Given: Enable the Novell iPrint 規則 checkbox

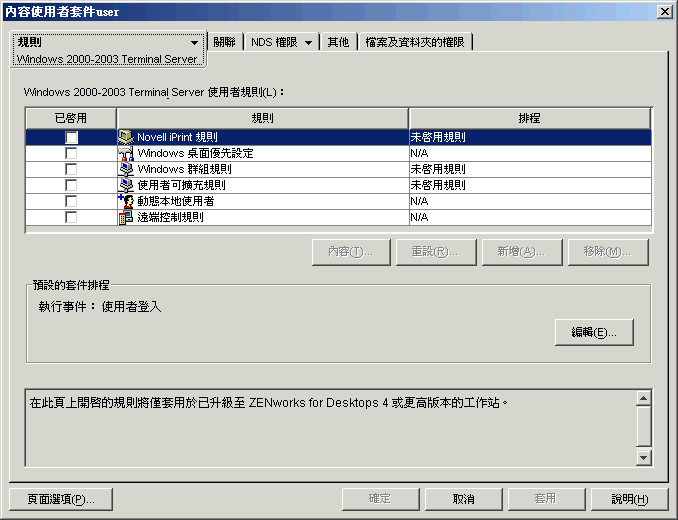Looking at the screenshot, I should click(71, 137).
